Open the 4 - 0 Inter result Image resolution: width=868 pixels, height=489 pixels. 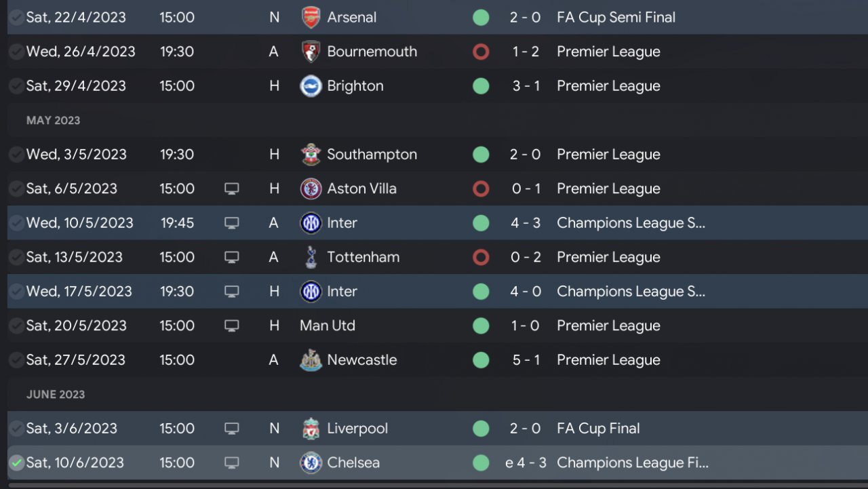coord(526,292)
